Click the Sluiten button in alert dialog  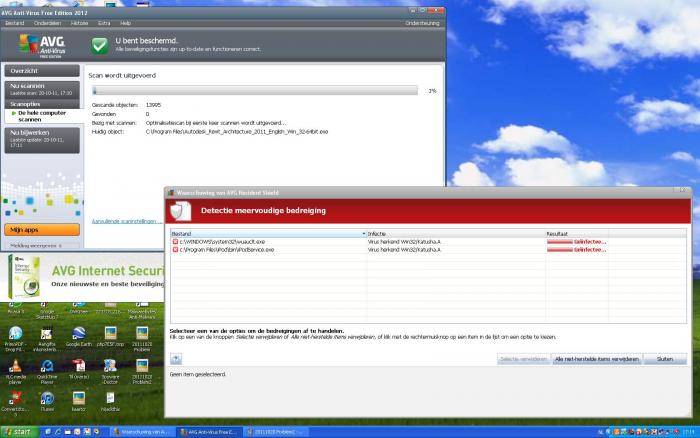coord(665,359)
